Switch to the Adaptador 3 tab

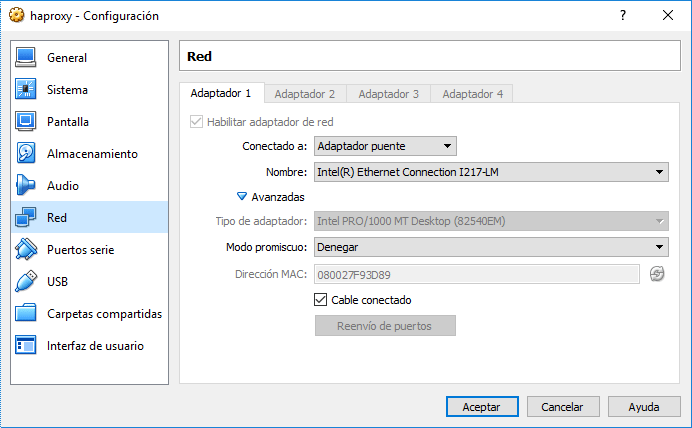[388, 94]
